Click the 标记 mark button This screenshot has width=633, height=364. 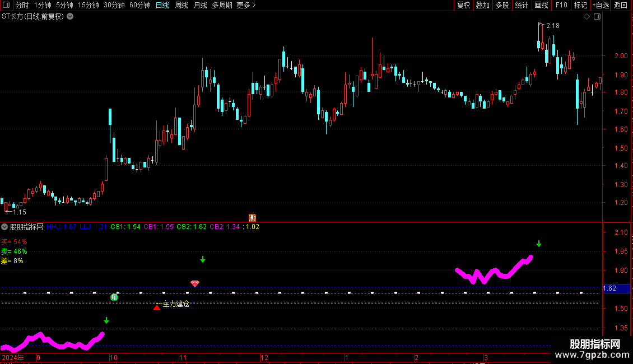[x=580, y=5]
